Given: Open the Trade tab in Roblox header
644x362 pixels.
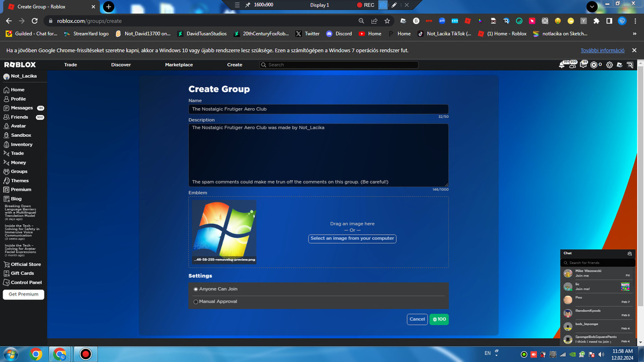Looking at the screenshot, I should pyautogui.click(x=70, y=65).
